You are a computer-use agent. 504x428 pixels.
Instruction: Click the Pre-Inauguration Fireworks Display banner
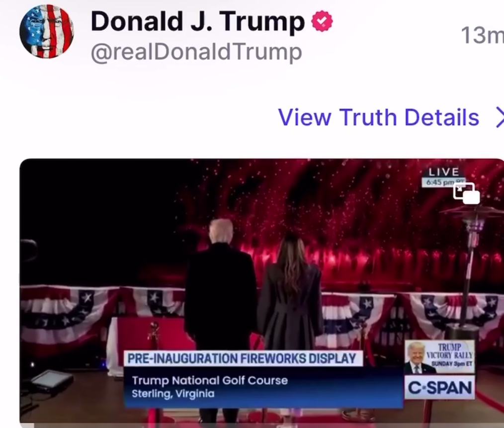(x=243, y=358)
